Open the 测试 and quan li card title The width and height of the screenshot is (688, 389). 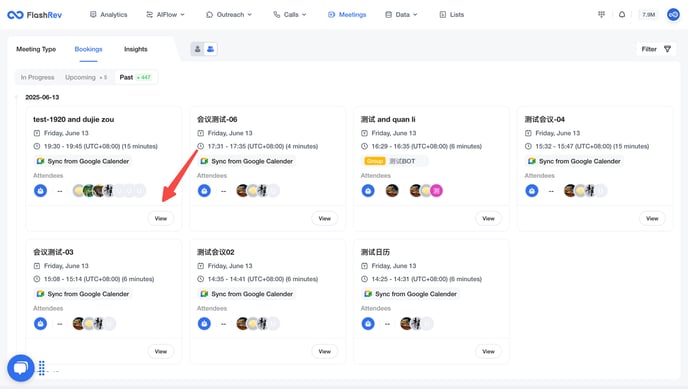click(388, 119)
